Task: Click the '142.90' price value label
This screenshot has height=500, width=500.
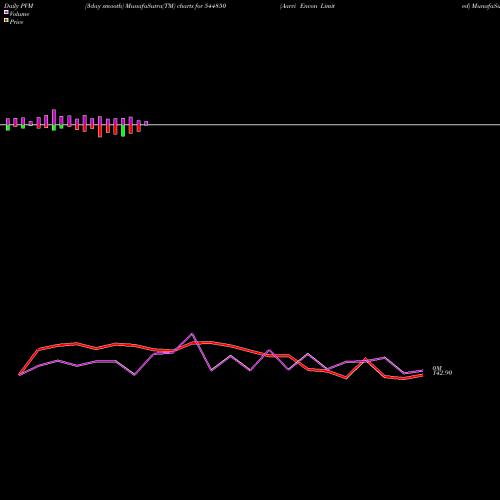Action: point(442,373)
